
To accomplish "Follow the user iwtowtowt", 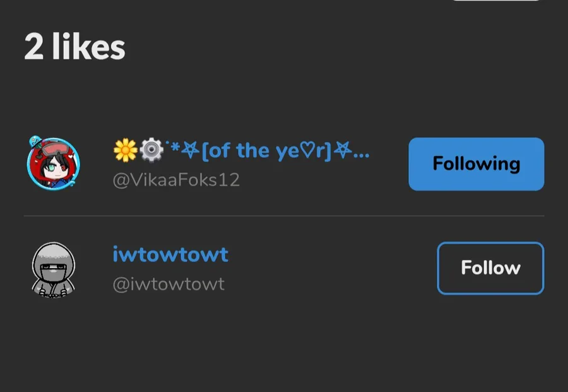I will coord(490,268).
